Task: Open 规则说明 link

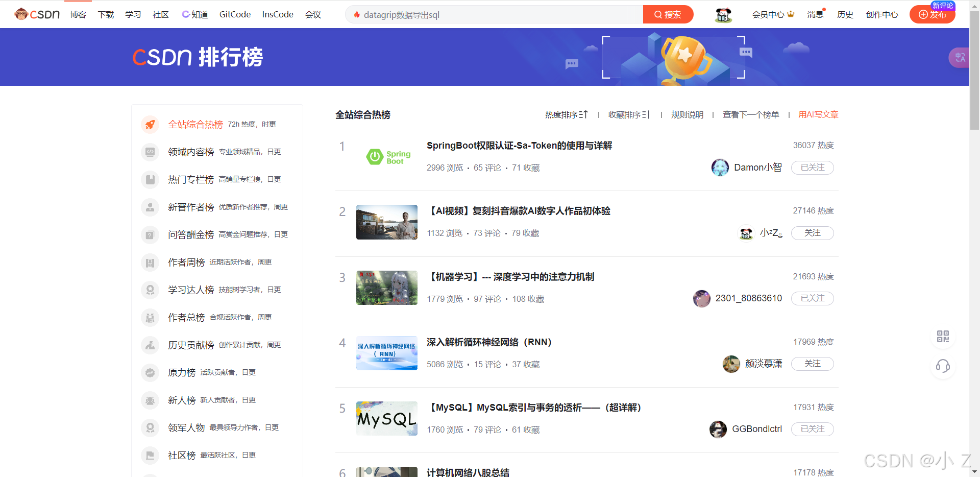Action: click(x=687, y=115)
